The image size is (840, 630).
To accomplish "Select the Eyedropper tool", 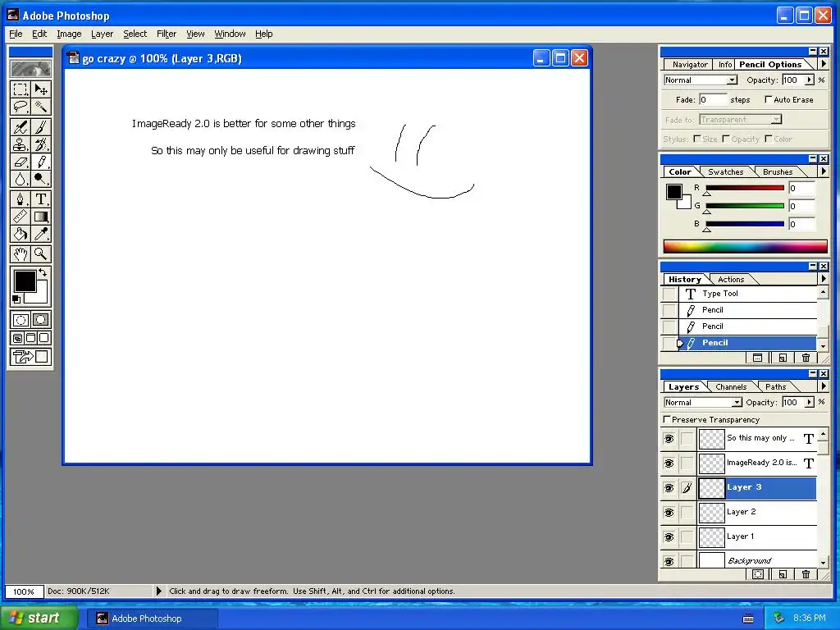I will pos(41,234).
